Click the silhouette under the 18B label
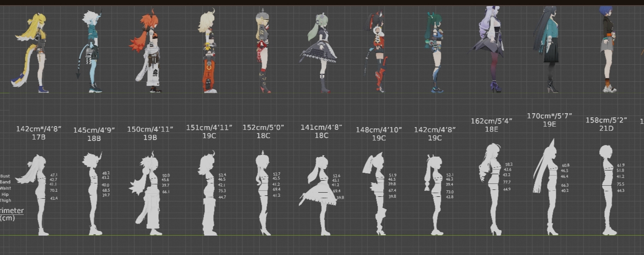 point(92,194)
